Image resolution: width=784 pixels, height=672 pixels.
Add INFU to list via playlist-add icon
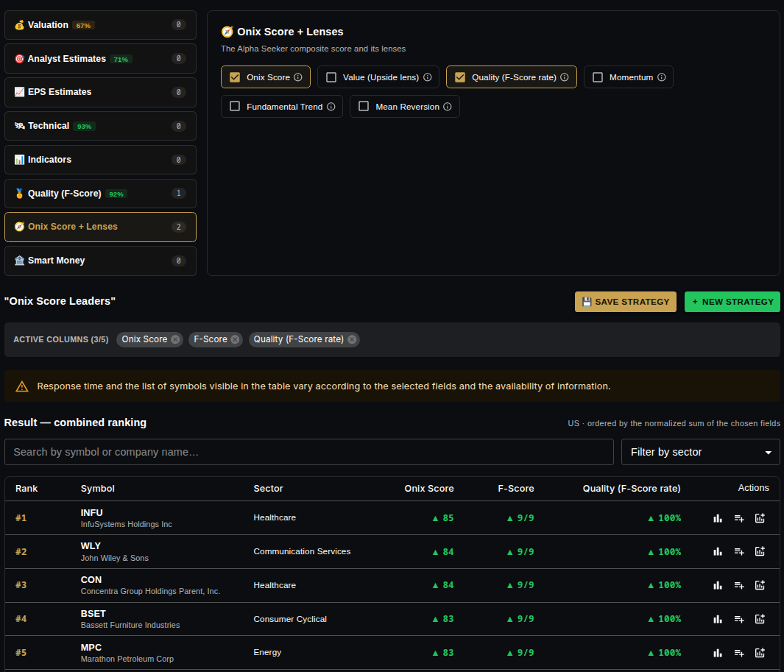[x=739, y=518]
